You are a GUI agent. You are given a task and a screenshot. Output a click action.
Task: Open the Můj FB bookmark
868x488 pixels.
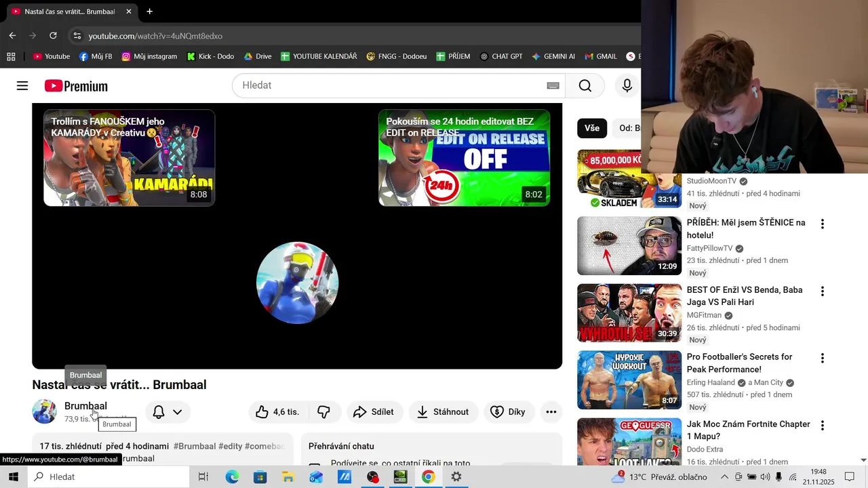[96, 56]
